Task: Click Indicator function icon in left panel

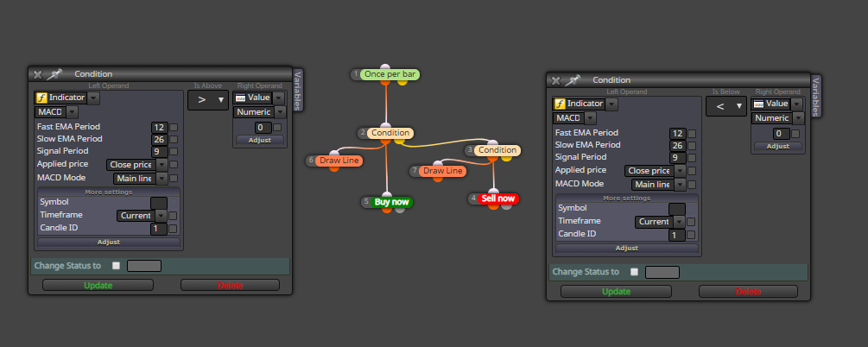Action: click(x=41, y=98)
